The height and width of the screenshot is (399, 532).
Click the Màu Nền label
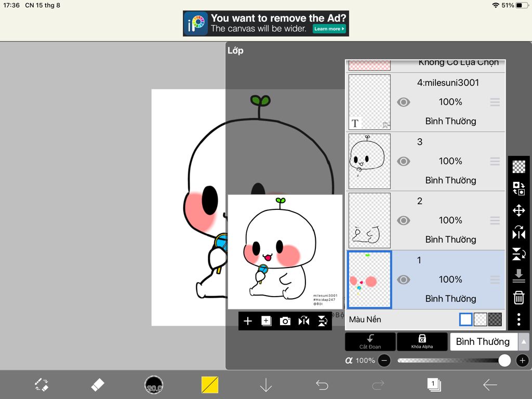(x=365, y=320)
